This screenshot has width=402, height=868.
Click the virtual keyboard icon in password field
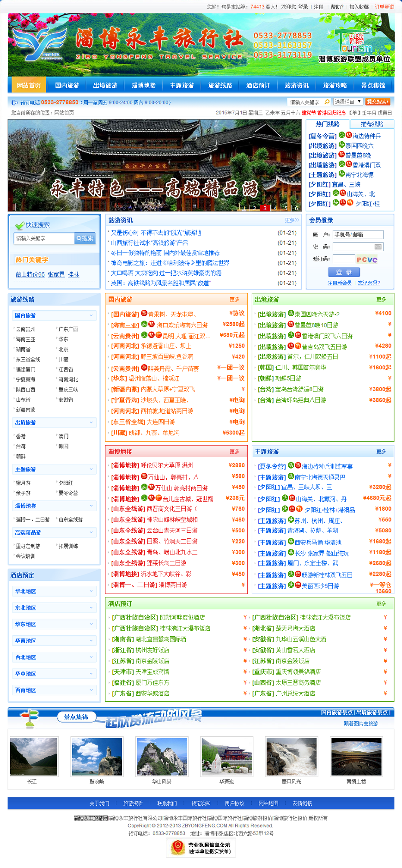378,247
